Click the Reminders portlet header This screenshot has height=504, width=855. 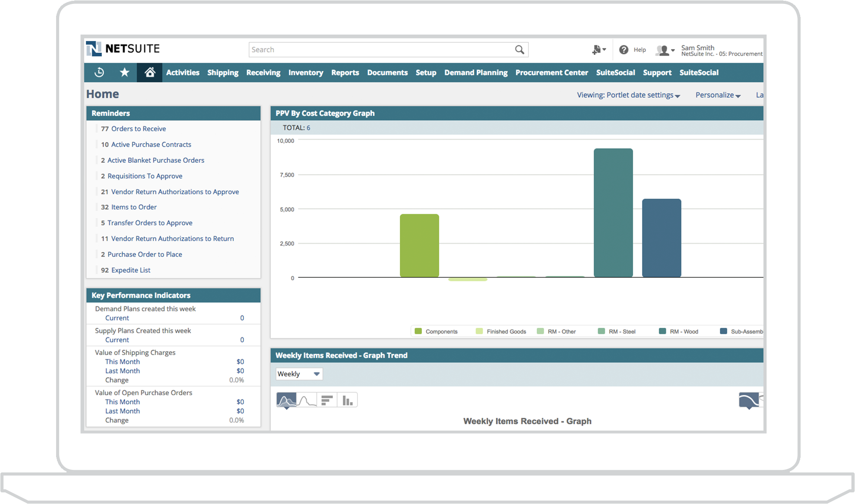174,113
